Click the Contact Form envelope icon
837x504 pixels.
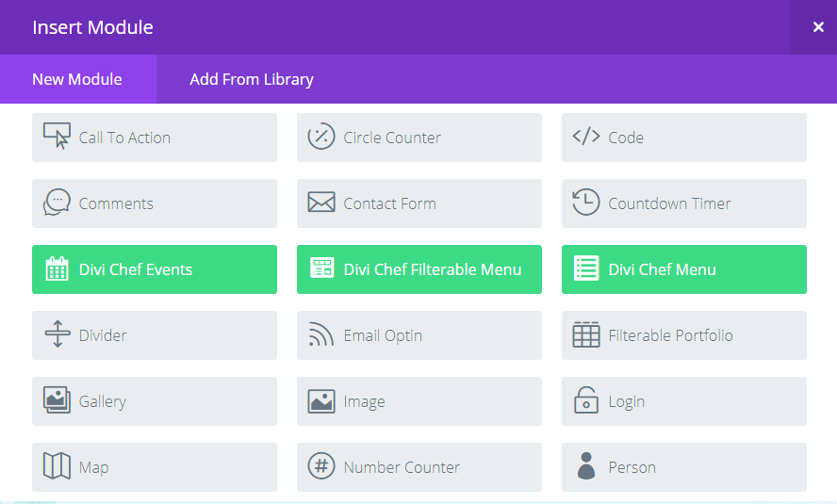(321, 203)
